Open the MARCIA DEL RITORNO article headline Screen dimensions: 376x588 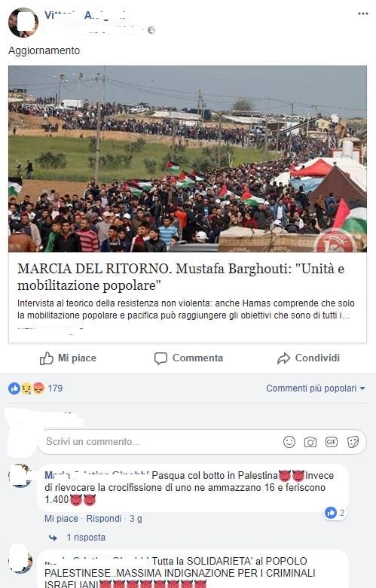coord(181,277)
